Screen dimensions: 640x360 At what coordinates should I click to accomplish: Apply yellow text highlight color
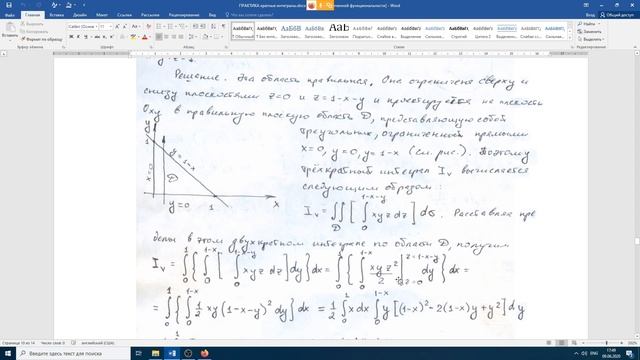pyautogui.click(x=133, y=37)
